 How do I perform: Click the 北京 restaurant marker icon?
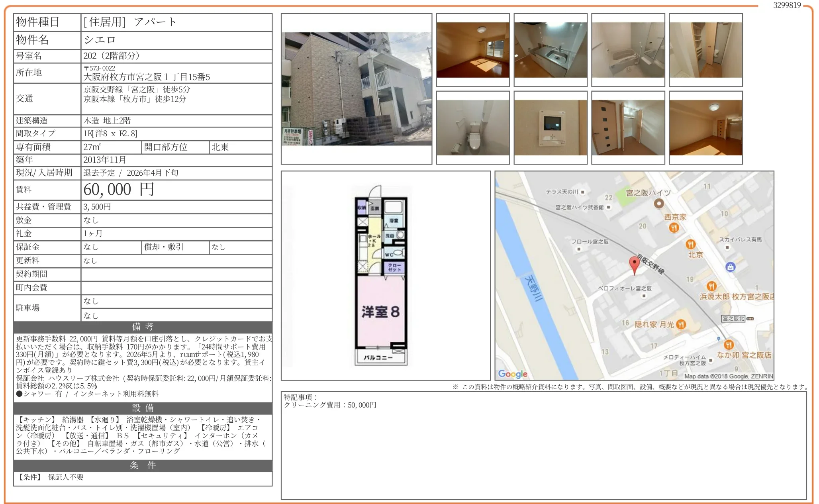click(690, 244)
